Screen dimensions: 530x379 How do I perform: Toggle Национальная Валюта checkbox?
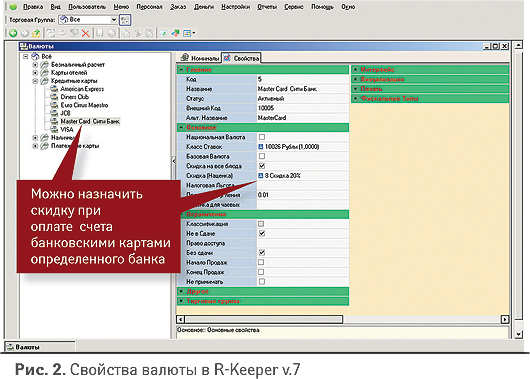(262, 137)
